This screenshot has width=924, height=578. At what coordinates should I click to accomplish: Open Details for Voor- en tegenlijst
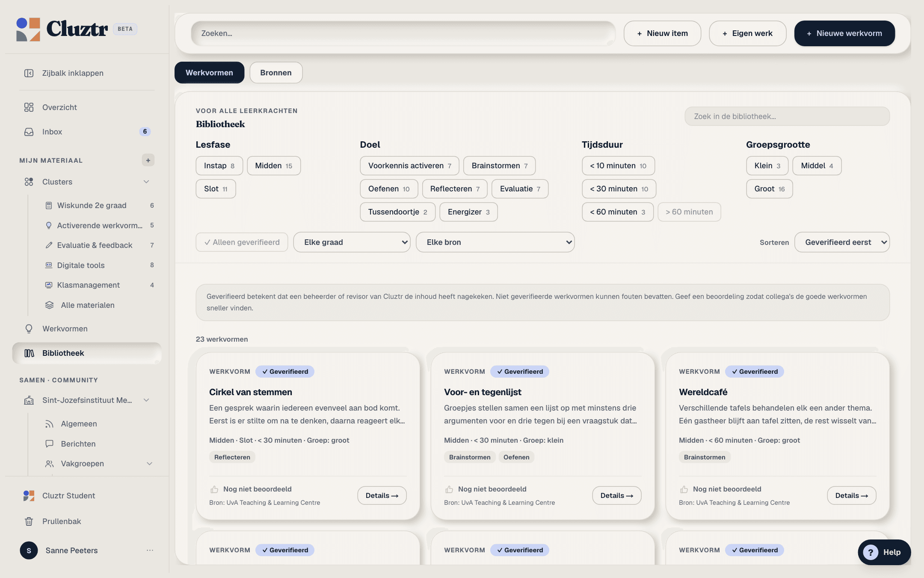[616, 495]
